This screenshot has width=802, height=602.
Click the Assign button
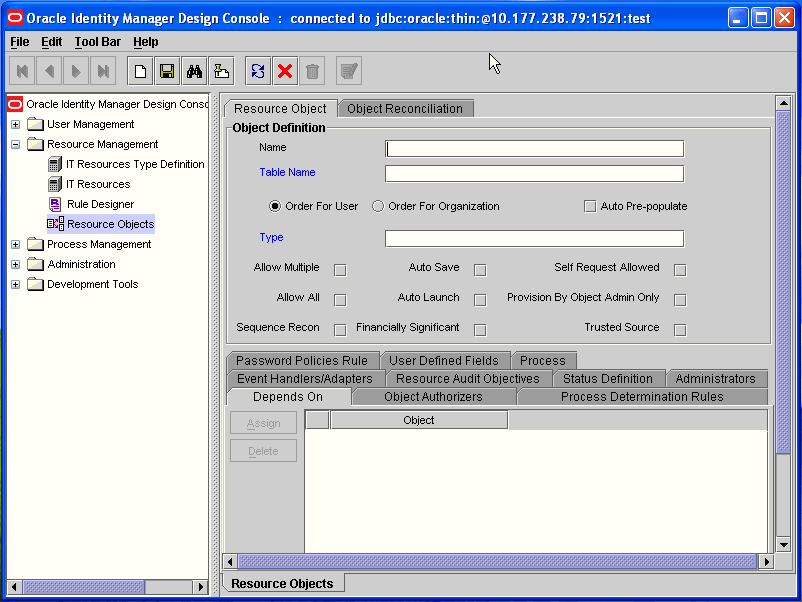(x=263, y=423)
